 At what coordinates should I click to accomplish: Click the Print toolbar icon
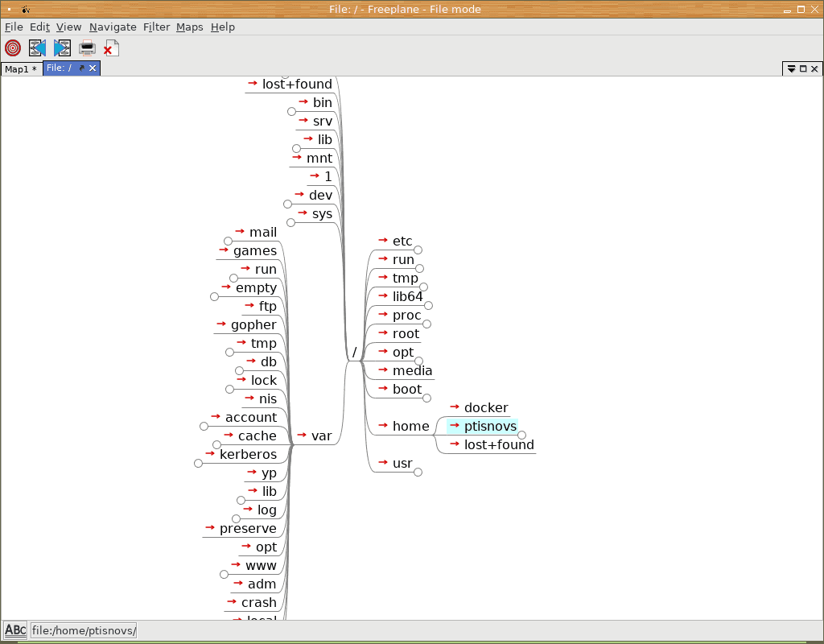point(87,48)
